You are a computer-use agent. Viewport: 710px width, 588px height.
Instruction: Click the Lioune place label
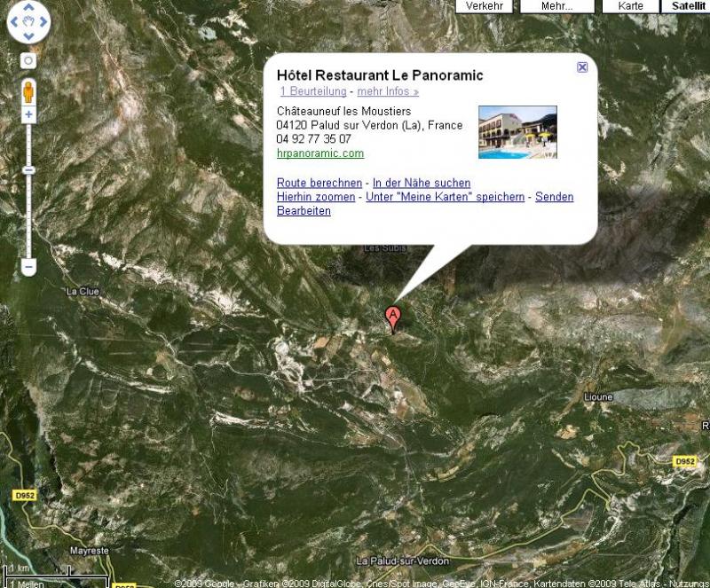(598, 397)
